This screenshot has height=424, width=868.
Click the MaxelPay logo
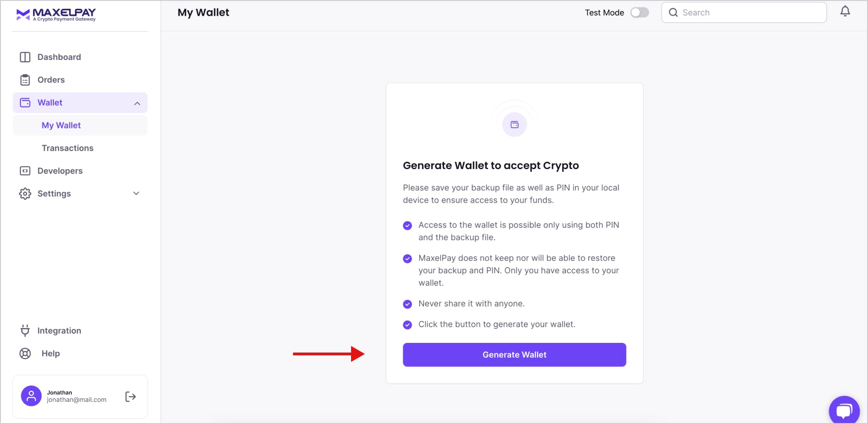[x=56, y=15]
